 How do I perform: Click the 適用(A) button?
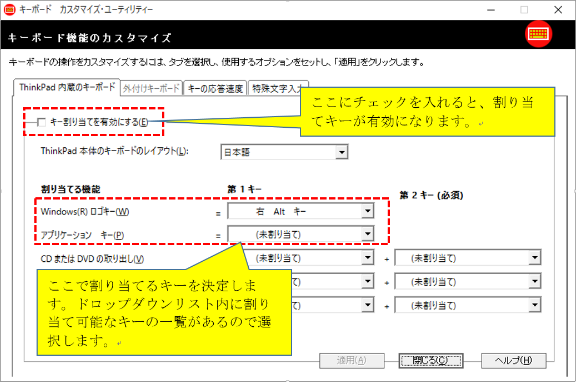pyautogui.click(x=352, y=361)
